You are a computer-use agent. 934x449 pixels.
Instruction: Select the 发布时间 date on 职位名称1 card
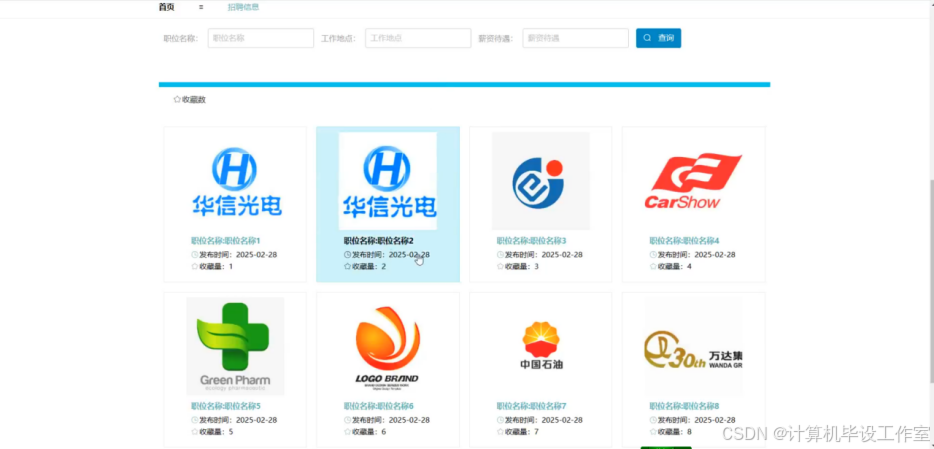coord(257,255)
